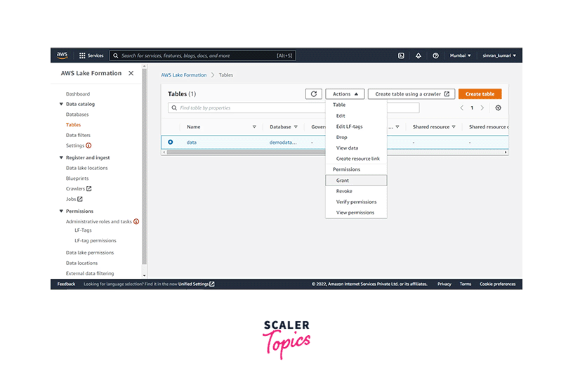Viewport: 573px width, 392px height.
Task: Select Revoke in the permissions menu
Action: (344, 191)
